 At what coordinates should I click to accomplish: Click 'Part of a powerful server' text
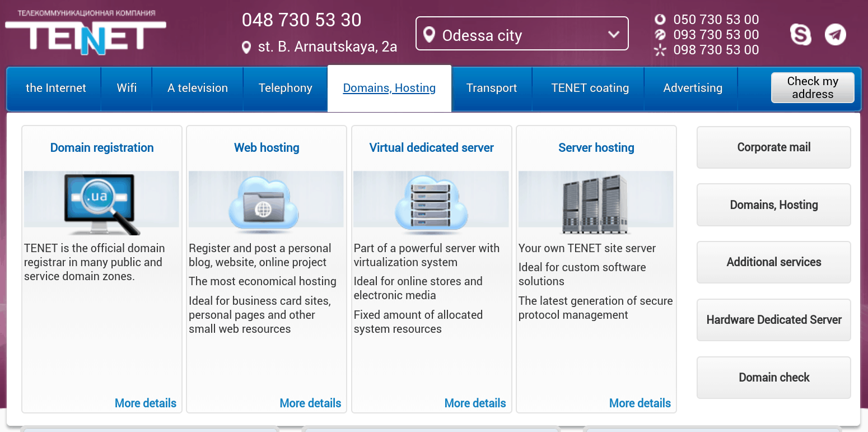click(x=427, y=256)
